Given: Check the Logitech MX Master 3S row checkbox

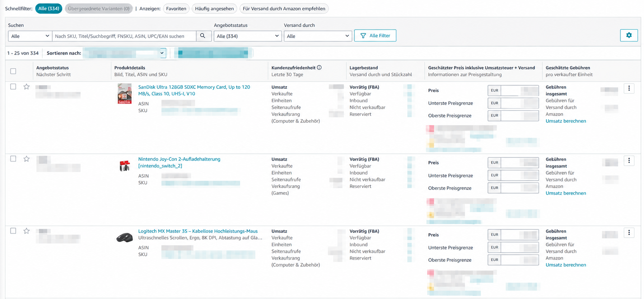Looking at the screenshot, I should click(13, 231).
